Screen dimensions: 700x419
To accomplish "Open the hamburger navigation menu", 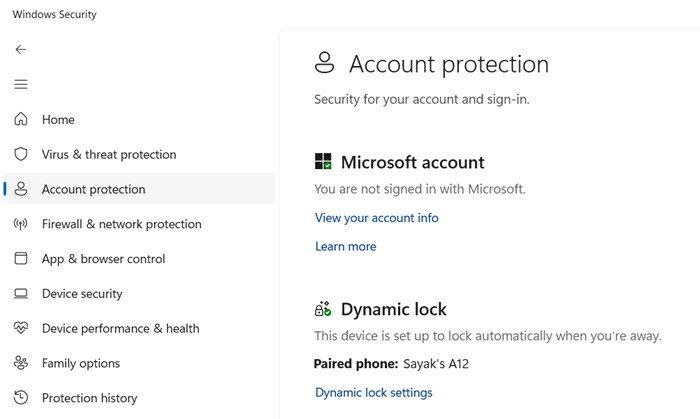I will (x=21, y=84).
